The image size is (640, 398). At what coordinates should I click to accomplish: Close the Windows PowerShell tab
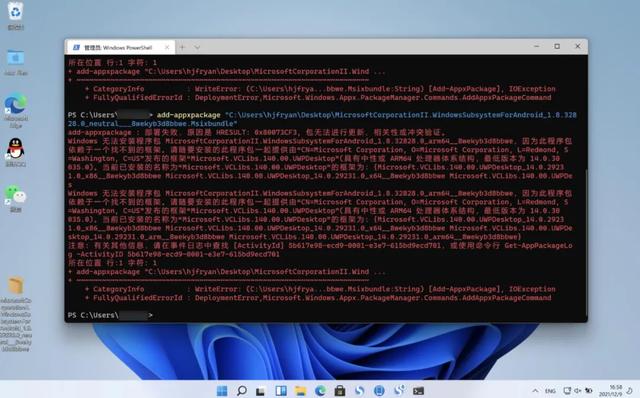tap(167, 47)
